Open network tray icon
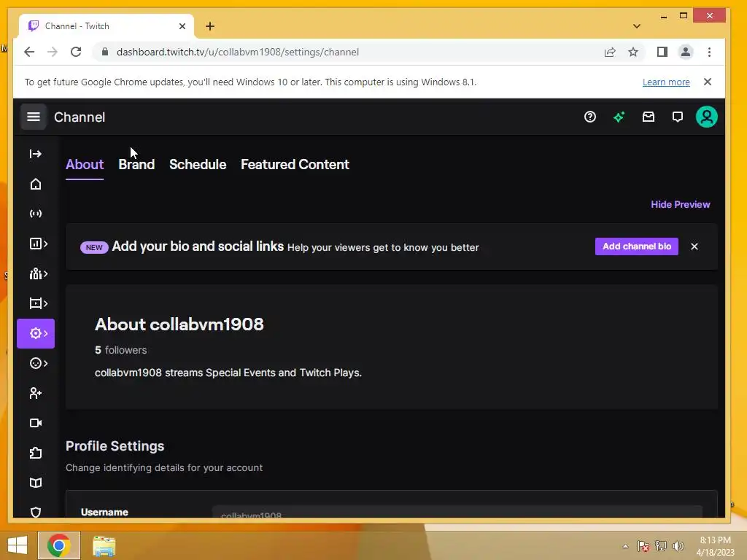The width and height of the screenshot is (747, 560). tap(661, 546)
